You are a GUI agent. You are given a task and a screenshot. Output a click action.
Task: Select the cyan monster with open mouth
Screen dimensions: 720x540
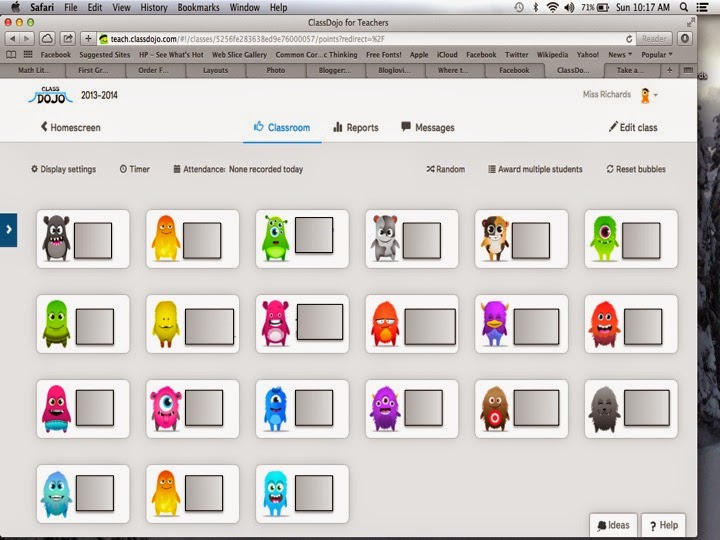tap(302, 494)
